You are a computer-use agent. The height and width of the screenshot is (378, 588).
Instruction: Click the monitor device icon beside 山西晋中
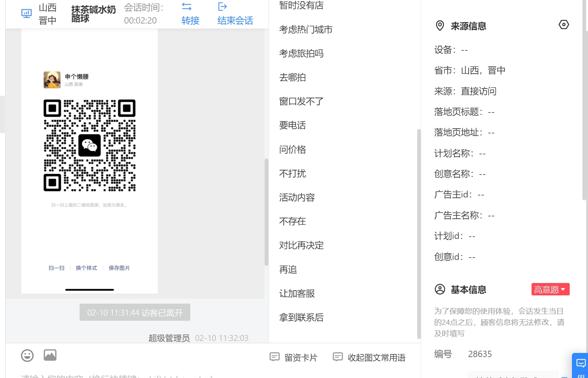tap(26, 14)
